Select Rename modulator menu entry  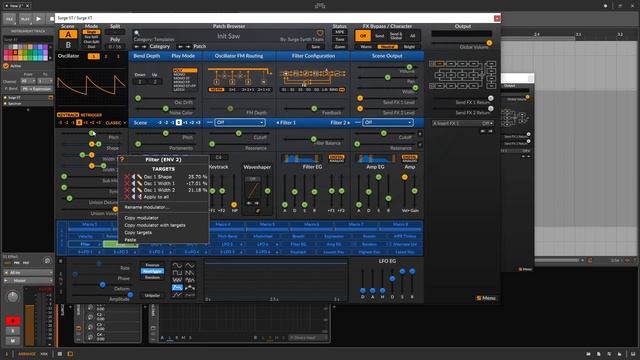146,207
